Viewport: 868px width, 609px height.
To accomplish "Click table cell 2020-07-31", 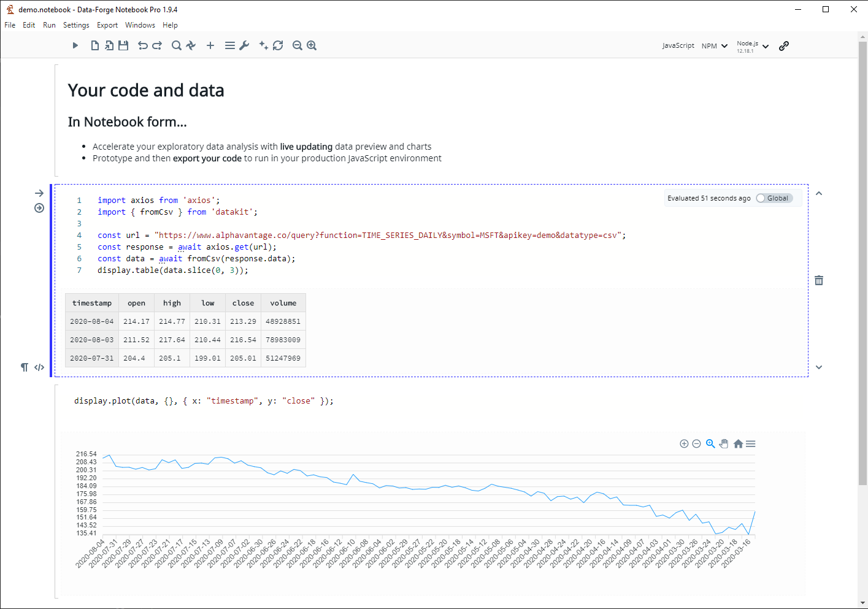I will 92,358.
